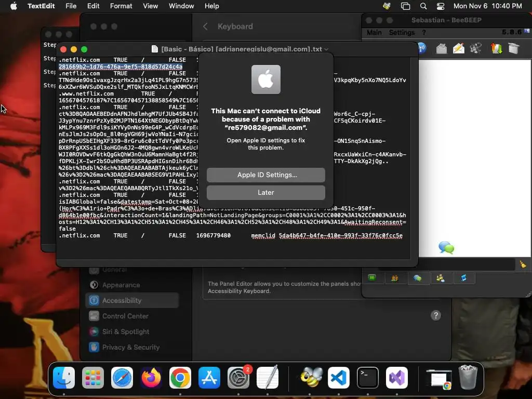Image resolution: width=532 pixels, height=399 pixels.
Task: Open the TextEdit app menu
Action: point(41,6)
